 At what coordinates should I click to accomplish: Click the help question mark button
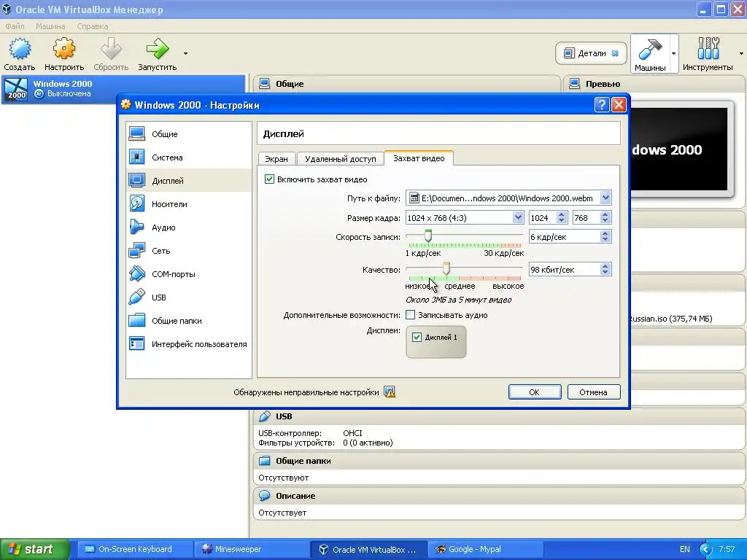pos(602,105)
